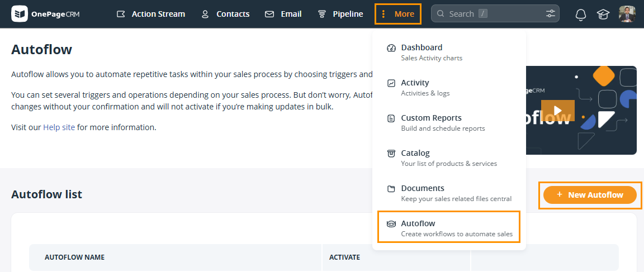
Task: Click the Pipeline funnel icon
Action: tap(322, 15)
